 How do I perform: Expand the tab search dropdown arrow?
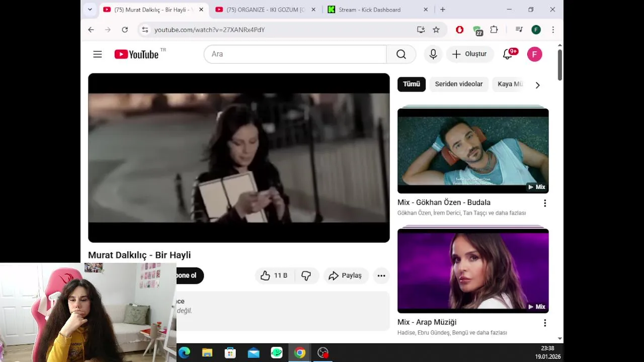pos(90,10)
